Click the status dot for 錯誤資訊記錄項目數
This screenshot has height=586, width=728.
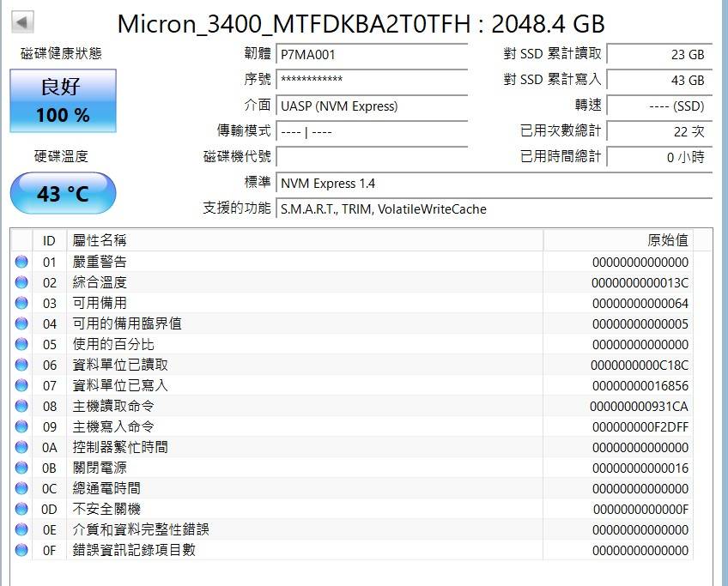coord(21,550)
